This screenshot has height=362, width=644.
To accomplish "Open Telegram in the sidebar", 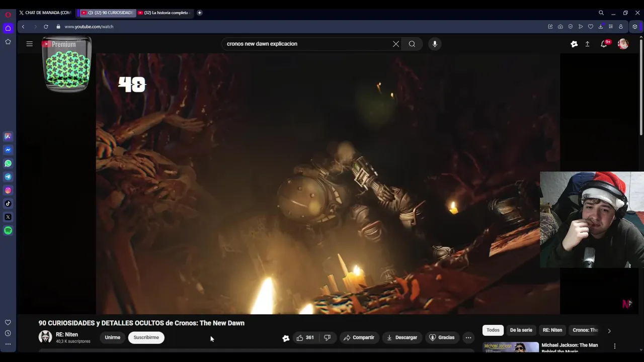I will point(8,177).
